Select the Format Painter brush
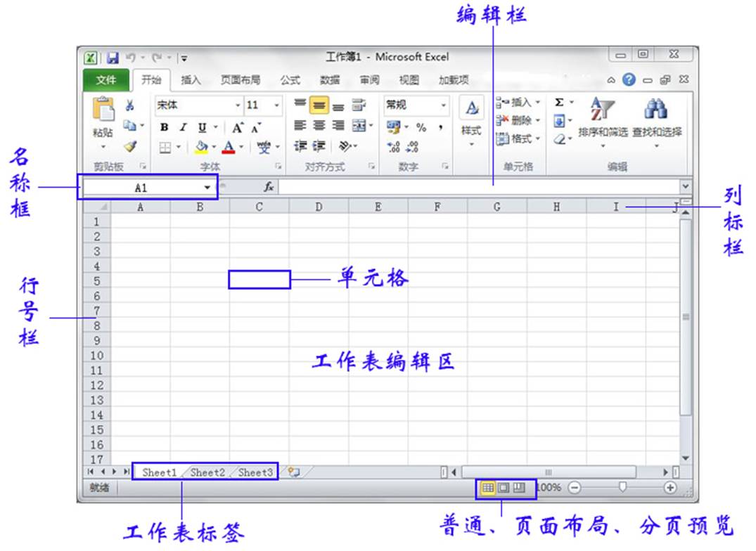 pyautogui.click(x=130, y=146)
